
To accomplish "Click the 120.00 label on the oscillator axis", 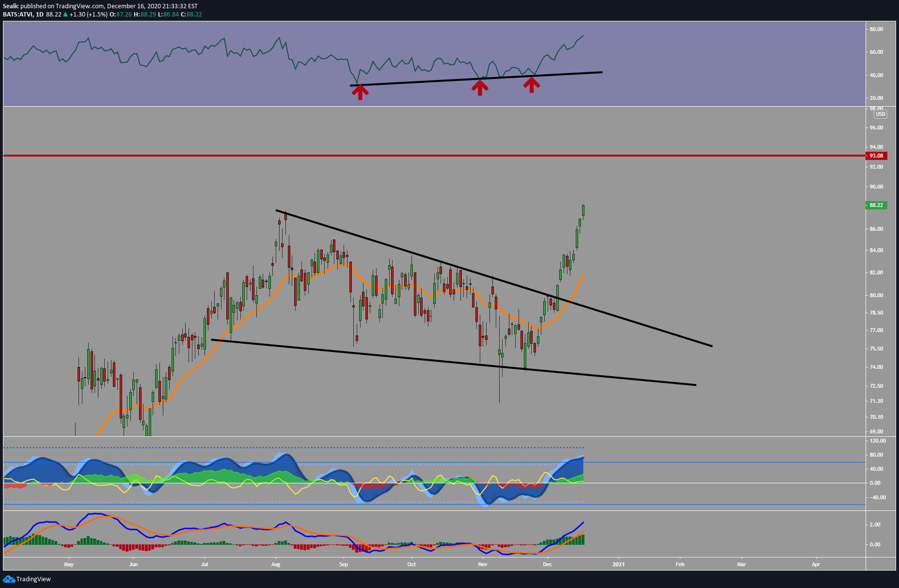I will tap(878, 441).
